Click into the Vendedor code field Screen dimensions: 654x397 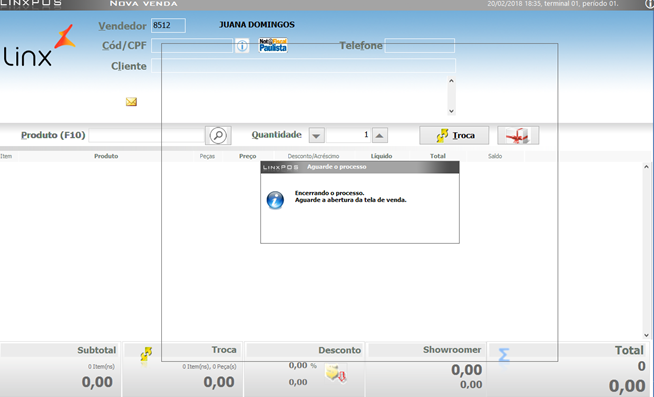(x=169, y=25)
